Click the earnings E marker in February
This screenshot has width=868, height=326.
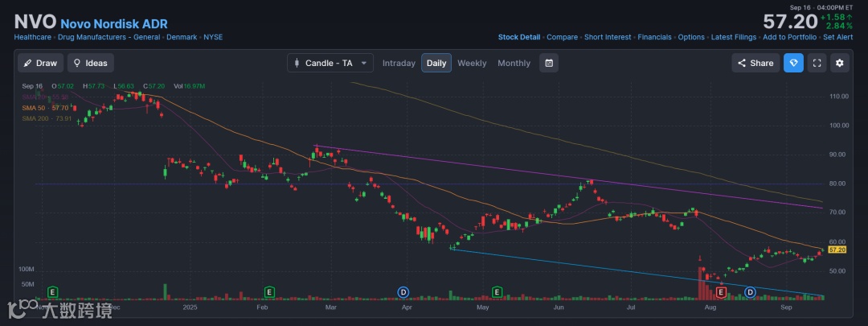(269, 291)
